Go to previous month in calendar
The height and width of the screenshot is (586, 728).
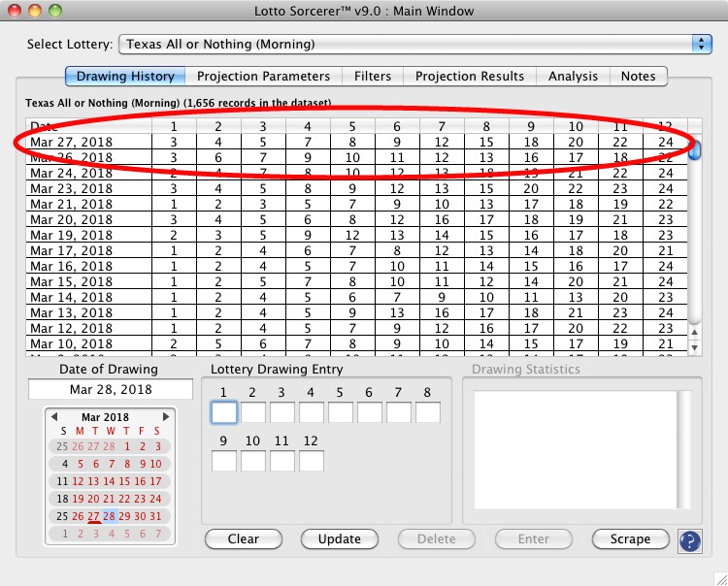coord(54,416)
